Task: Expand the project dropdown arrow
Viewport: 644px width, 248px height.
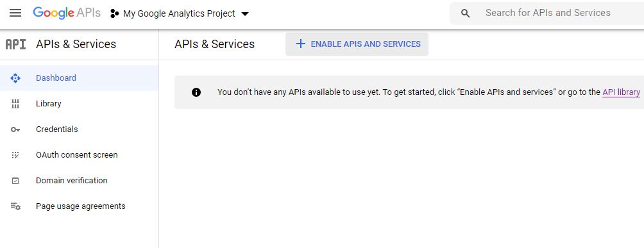Action: (245, 14)
